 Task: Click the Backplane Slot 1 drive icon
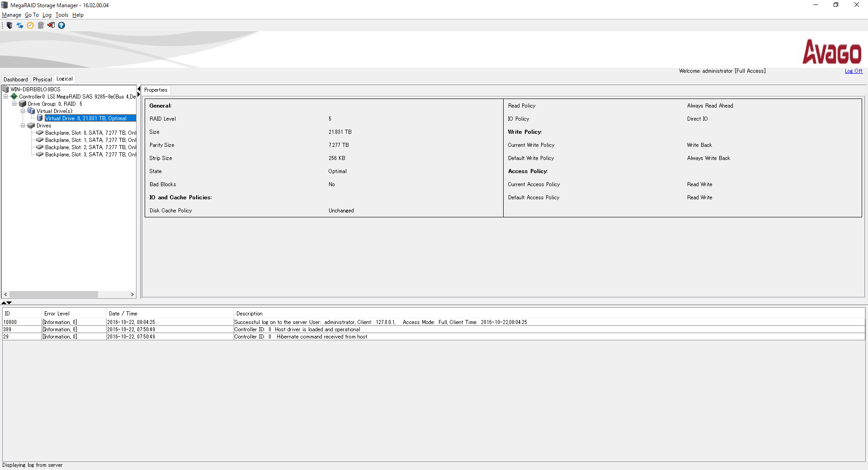(x=40, y=140)
